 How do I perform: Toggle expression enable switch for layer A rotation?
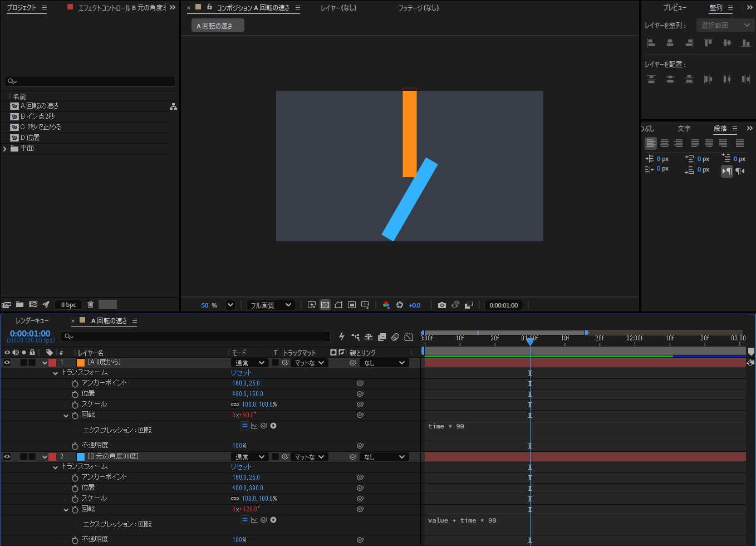244,426
